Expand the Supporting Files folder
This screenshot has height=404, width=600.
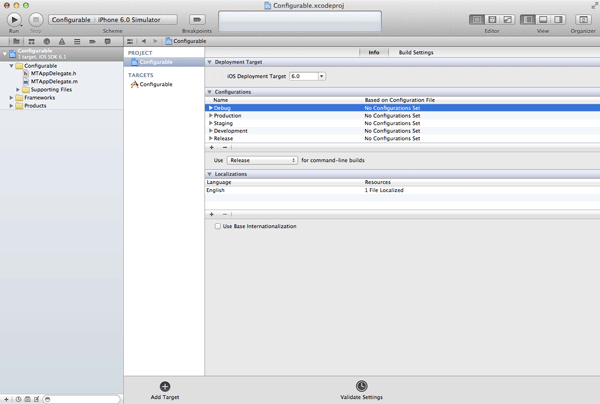[x=18, y=90]
